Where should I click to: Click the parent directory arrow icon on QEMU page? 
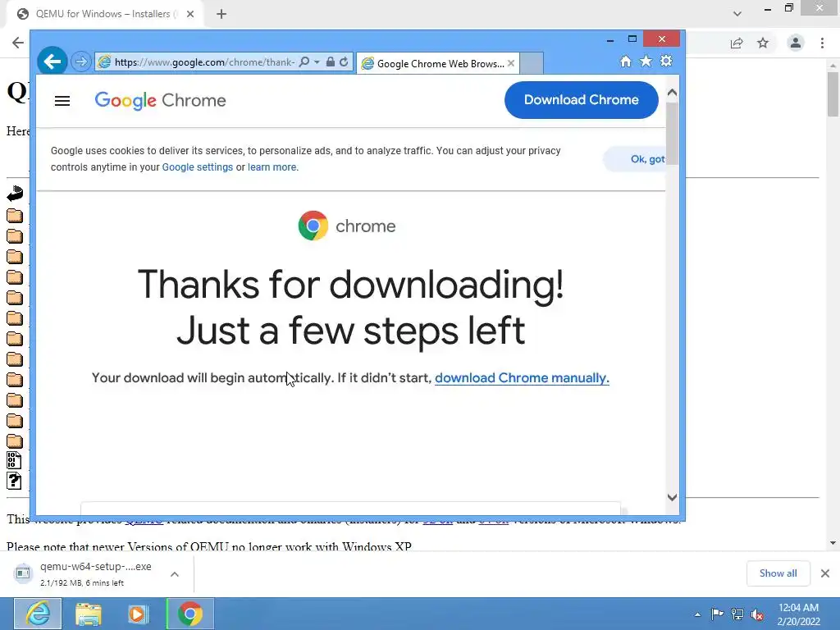pos(15,194)
